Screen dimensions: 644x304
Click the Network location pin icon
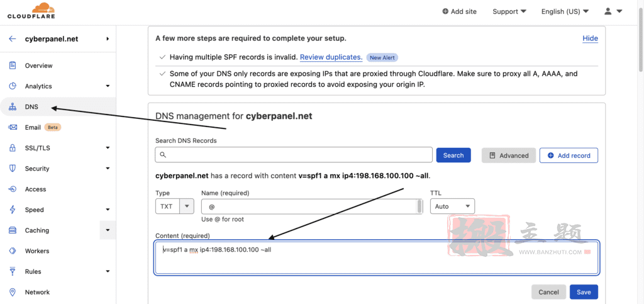[x=13, y=292]
